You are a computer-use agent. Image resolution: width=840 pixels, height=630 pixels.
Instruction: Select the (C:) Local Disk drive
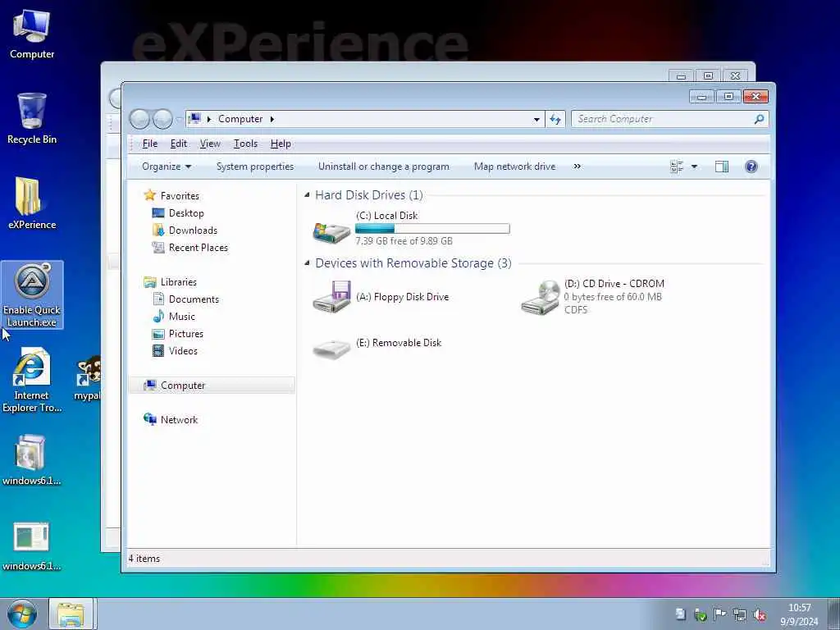pyautogui.click(x=411, y=228)
